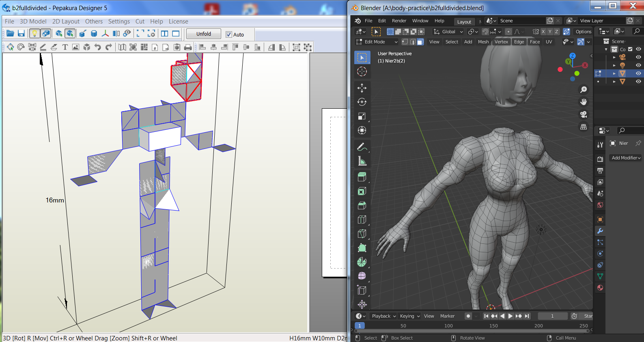Open the Keying dropdown in timeline
The image size is (644, 342).
tap(409, 316)
